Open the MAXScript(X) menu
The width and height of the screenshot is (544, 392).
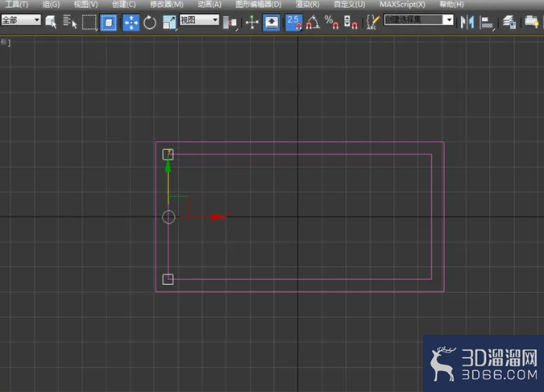click(402, 5)
